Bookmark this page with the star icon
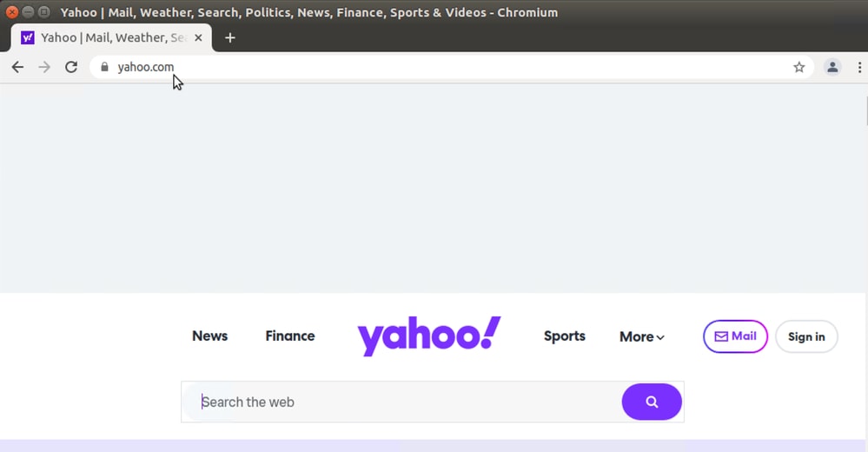Image resolution: width=868 pixels, height=452 pixels. click(798, 67)
